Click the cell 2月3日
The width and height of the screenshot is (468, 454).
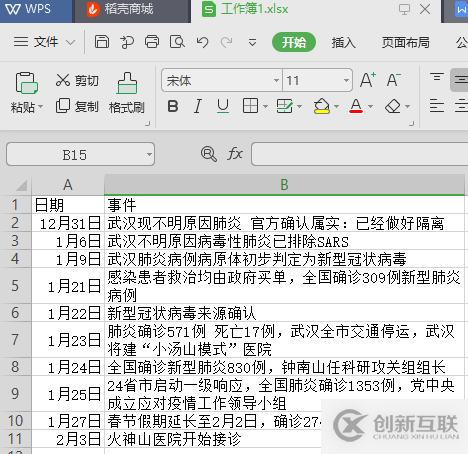coord(68,439)
